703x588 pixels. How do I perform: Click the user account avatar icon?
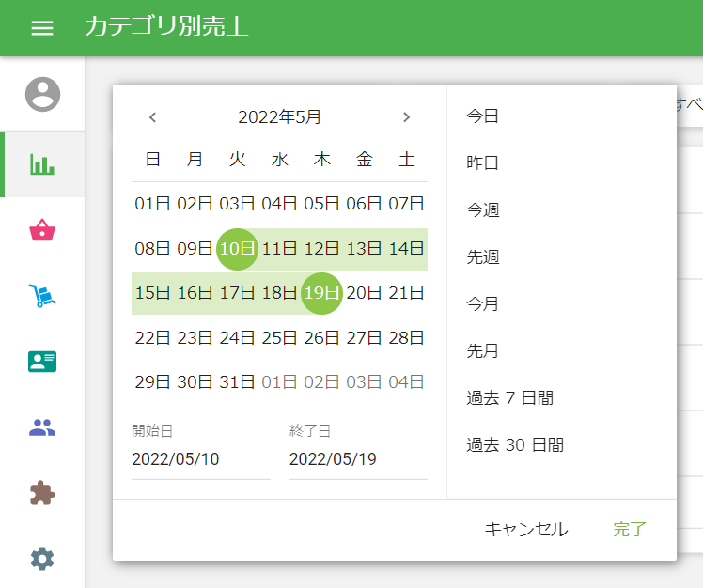[42, 94]
